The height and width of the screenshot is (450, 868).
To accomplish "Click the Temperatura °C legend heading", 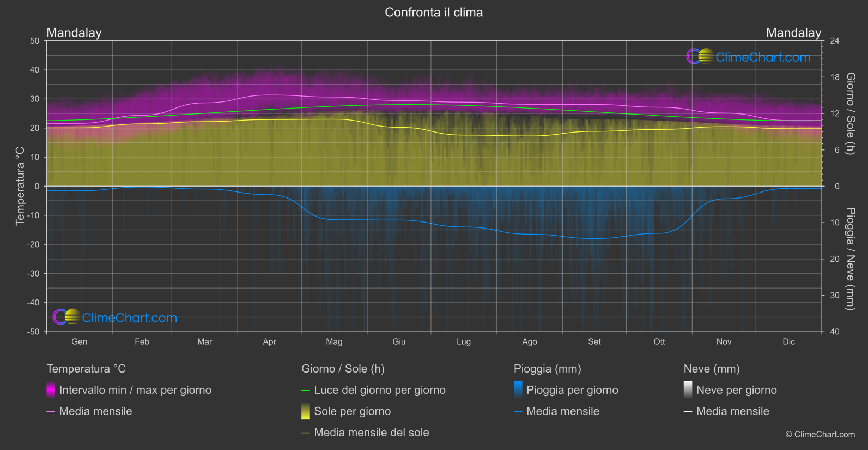I will click(x=86, y=369).
